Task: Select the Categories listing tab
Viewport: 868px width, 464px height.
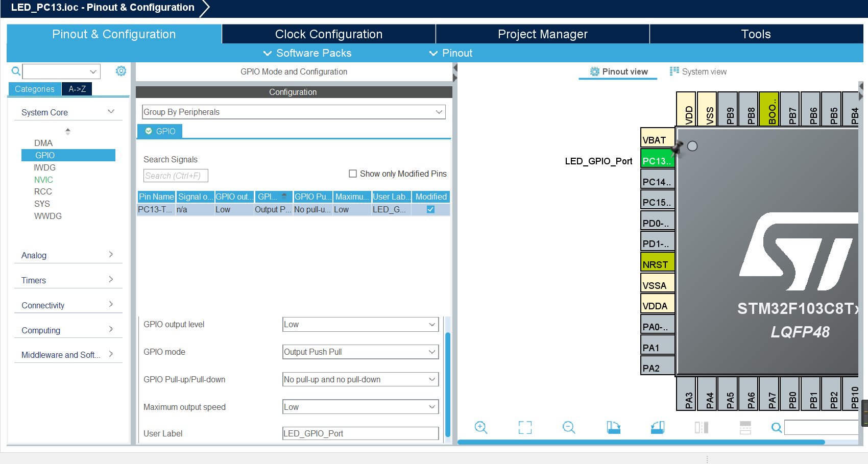Action: click(x=35, y=89)
